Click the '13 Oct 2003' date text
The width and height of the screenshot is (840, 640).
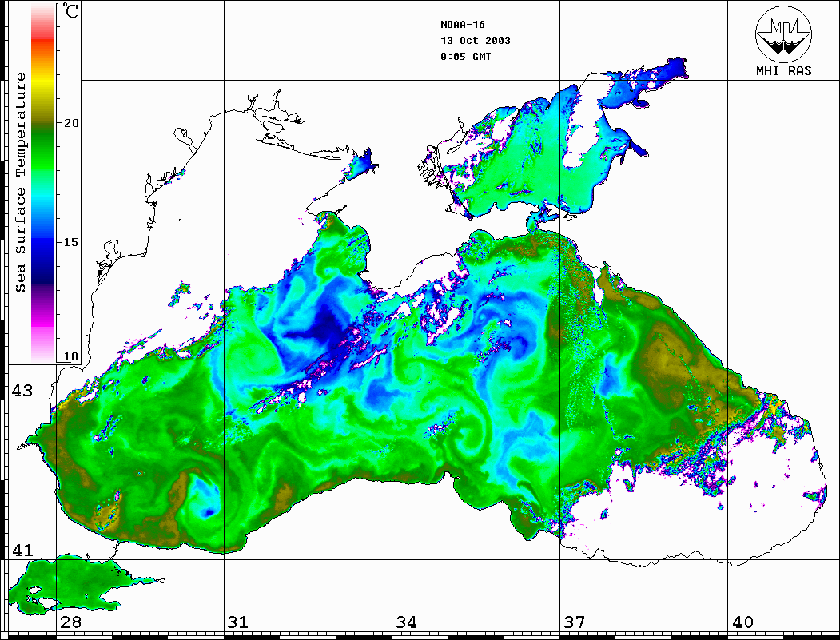pyautogui.click(x=476, y=41)
